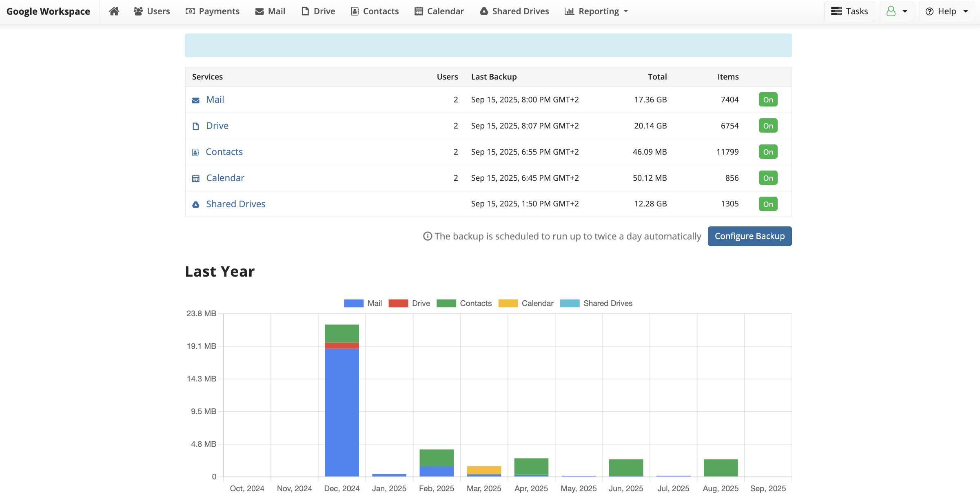Toggle the Shared Drives backup On switch
The height and width of the screenshot is (501, 980).
click(x=768, y=204)
